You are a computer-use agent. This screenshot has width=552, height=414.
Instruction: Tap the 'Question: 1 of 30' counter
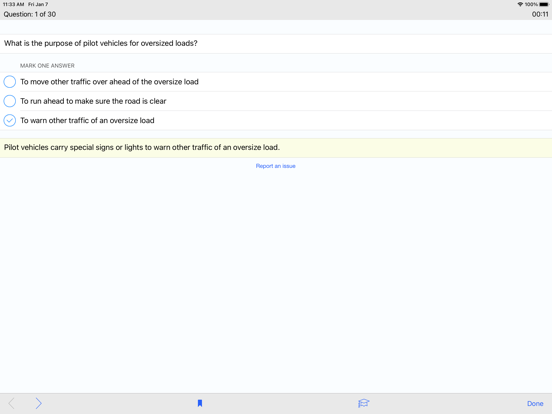pos(30,14)
